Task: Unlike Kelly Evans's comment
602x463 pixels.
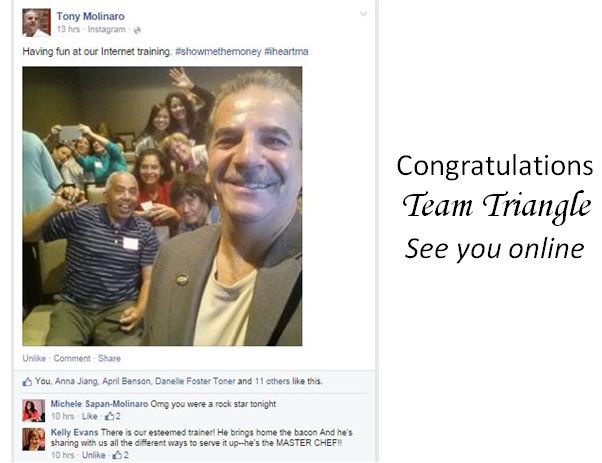Action: click(x=94, y=455)
